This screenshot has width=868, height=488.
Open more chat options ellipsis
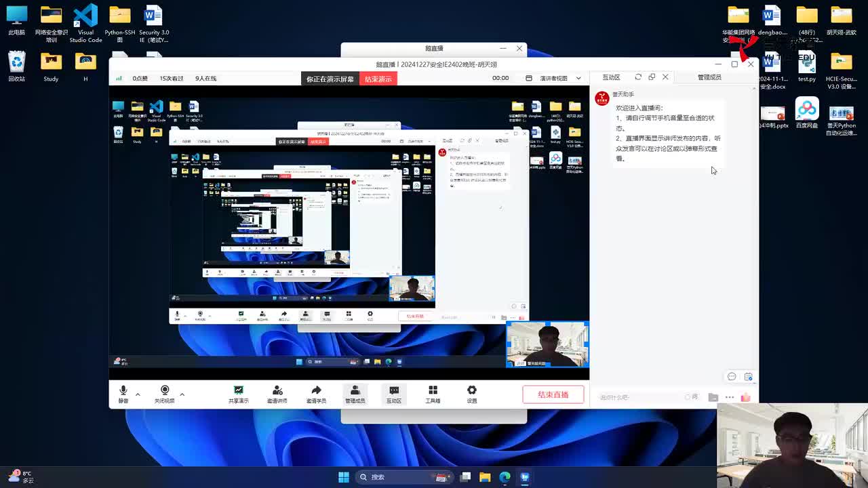coord(730,397)
